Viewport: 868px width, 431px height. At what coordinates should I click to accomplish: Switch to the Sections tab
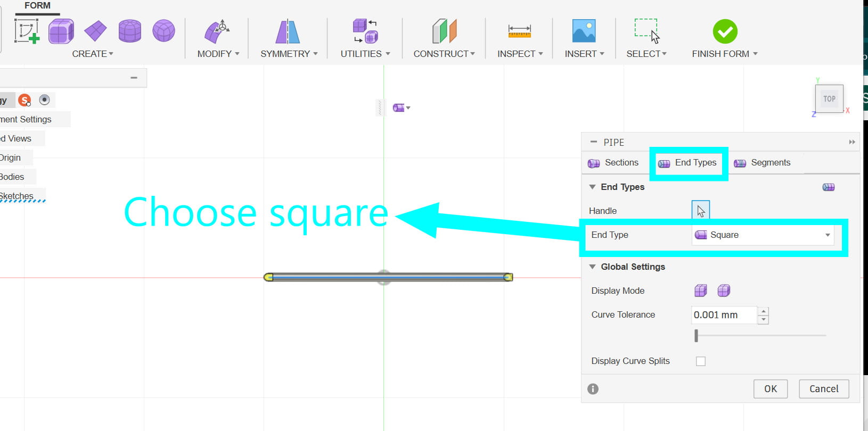coord(613,163)
